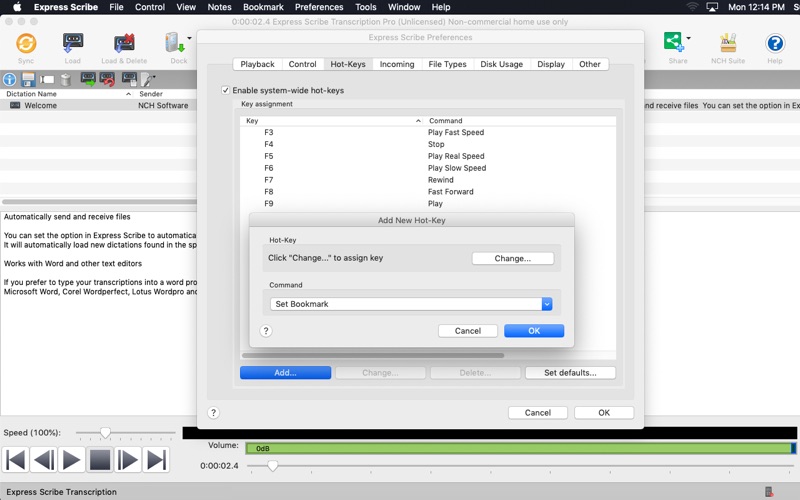
Task: Click help button at Preferences bottom left
Action: (x=214, y=413)
